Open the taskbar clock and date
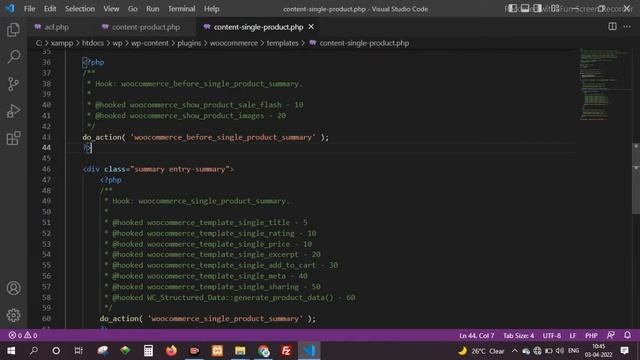The height and width of the screenshot is (360, 640). pyautogui.click(x=598, y=351)
